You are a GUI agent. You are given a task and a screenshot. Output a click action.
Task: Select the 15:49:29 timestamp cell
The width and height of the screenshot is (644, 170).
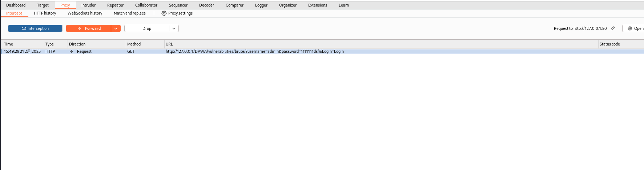22,51
